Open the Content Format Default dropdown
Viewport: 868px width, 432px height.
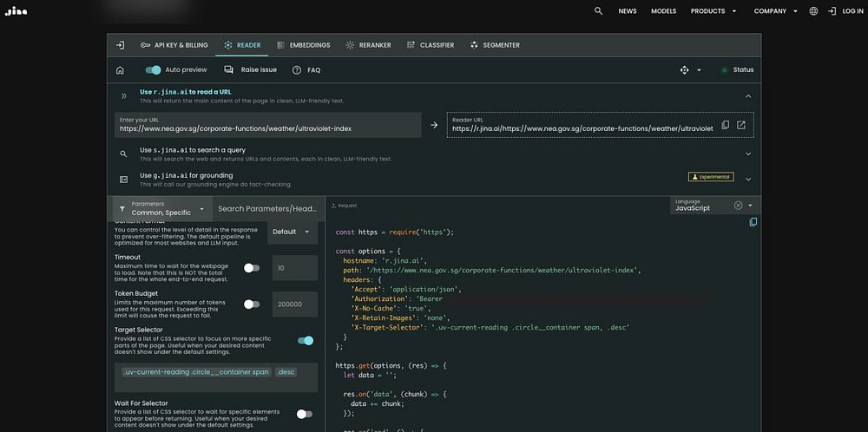coord(291,232)
